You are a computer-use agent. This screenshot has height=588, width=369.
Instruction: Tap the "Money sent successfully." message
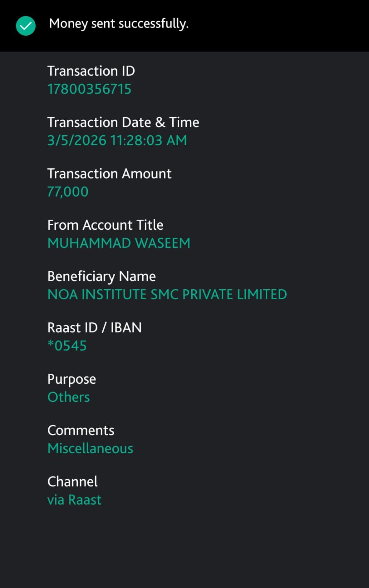119,24
